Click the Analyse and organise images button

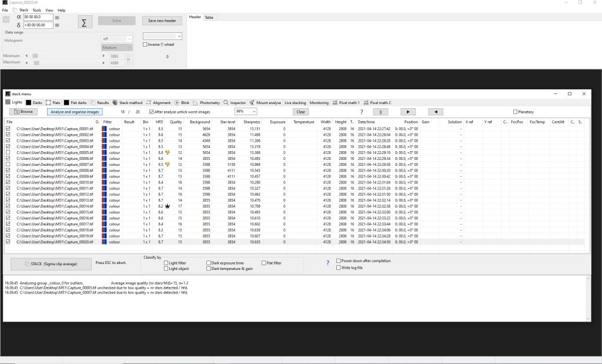point(75,112)
